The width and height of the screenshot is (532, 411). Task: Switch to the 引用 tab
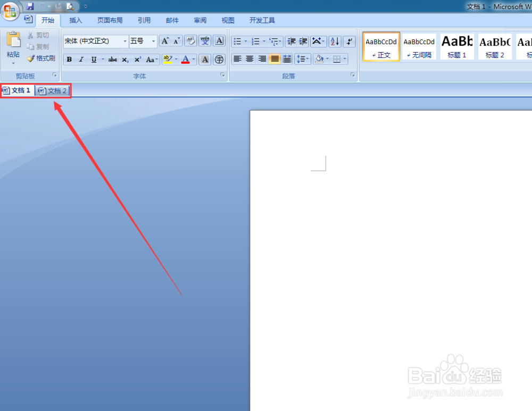coord(144,20)
